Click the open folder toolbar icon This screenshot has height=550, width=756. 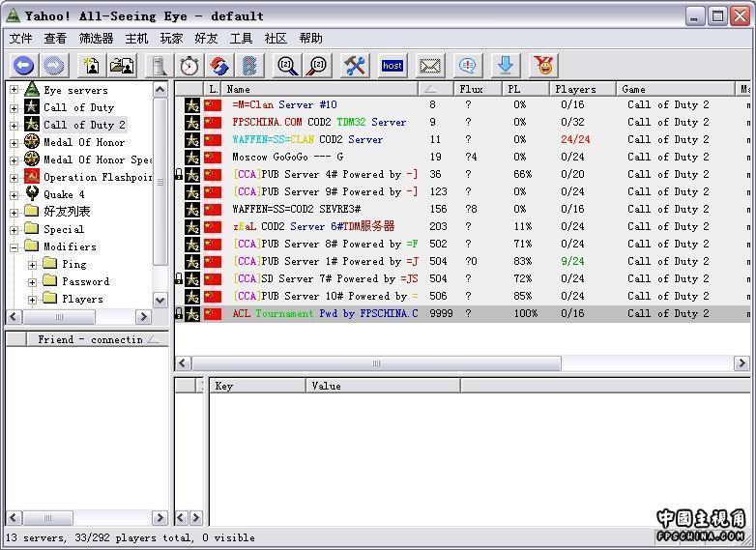coord(122,66)
